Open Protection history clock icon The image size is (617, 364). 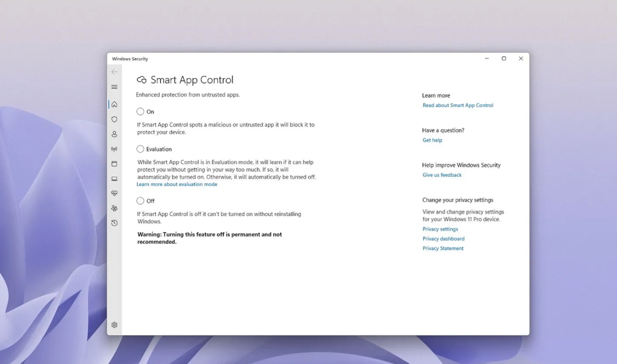(114, 223)
